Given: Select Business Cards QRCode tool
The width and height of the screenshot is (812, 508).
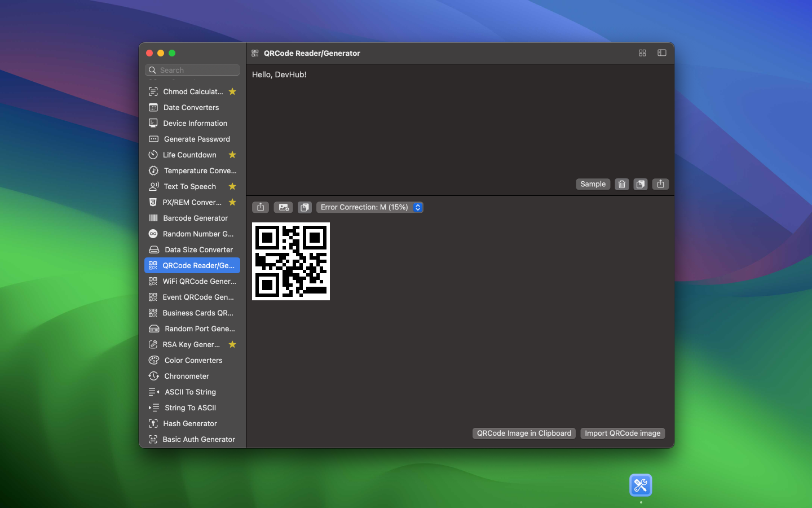Looking at the screenshot, I should coord(192,313).
